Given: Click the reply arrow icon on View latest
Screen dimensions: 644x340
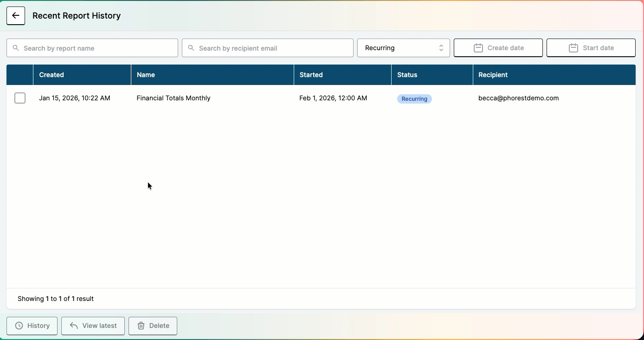Looking at the screenshot, I should (74, 326).
